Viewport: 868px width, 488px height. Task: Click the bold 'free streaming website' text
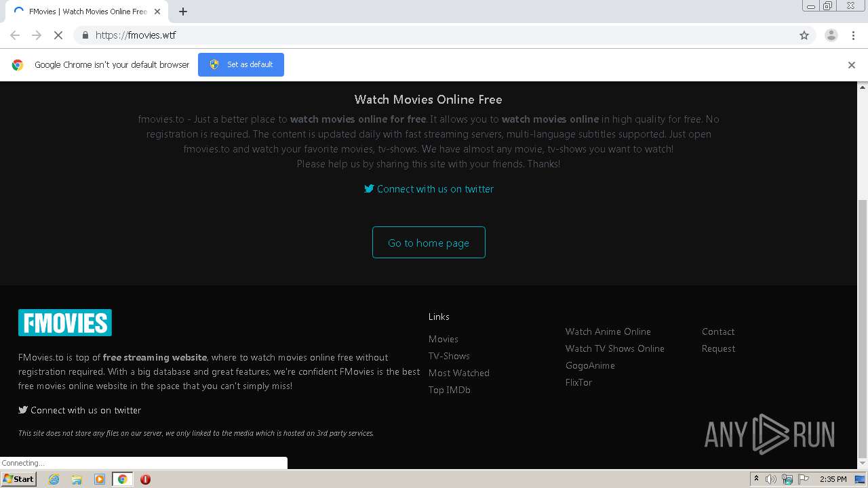coord(155,357)
